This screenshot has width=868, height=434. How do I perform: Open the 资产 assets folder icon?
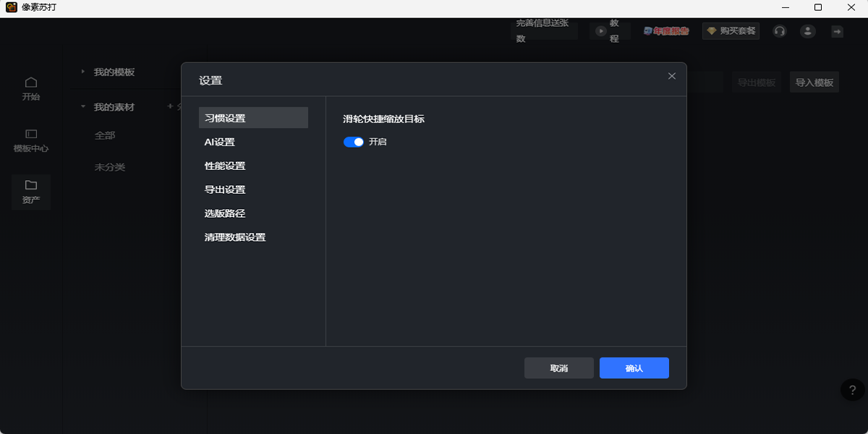[x=30, y=190]
